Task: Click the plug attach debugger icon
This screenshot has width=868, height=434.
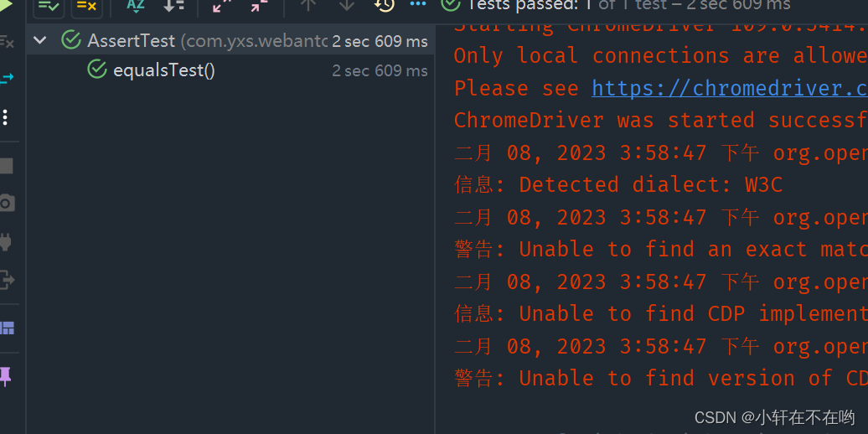Action: coord(6,242)
